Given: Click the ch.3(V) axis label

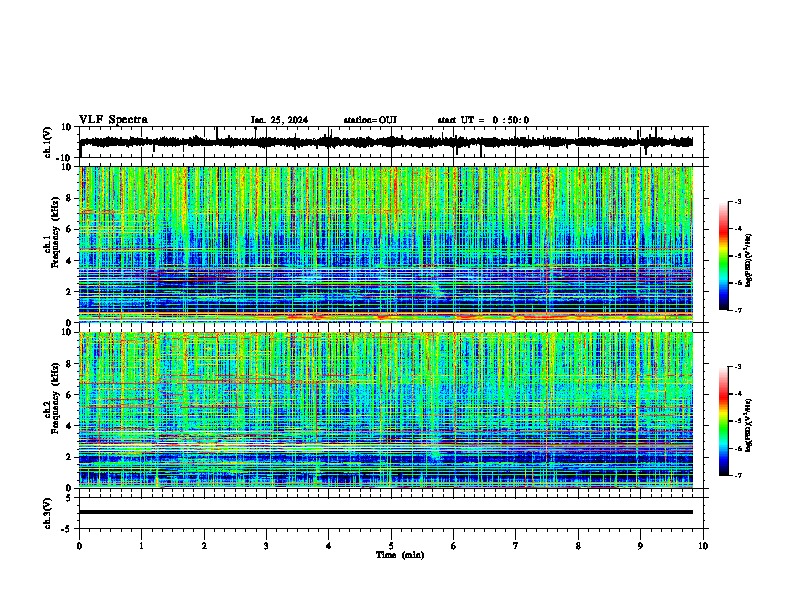Looking at the screenshot, I should [x=48, y=513].
